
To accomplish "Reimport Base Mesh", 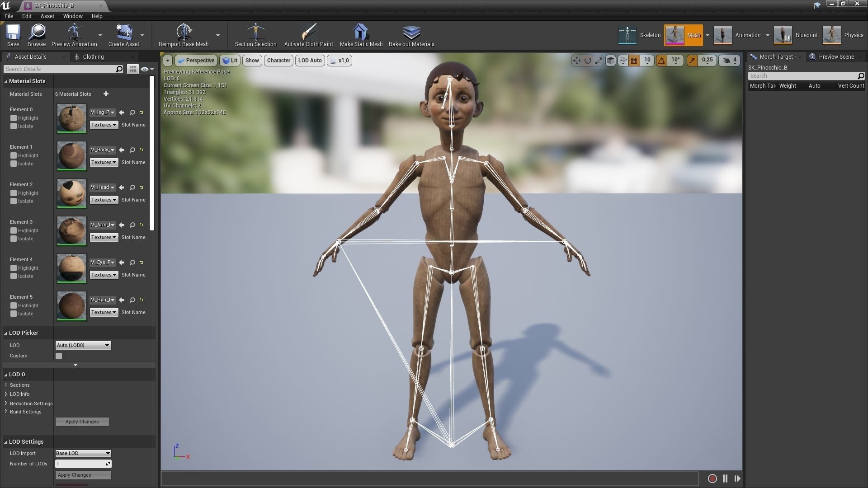I will coord(184,35).
